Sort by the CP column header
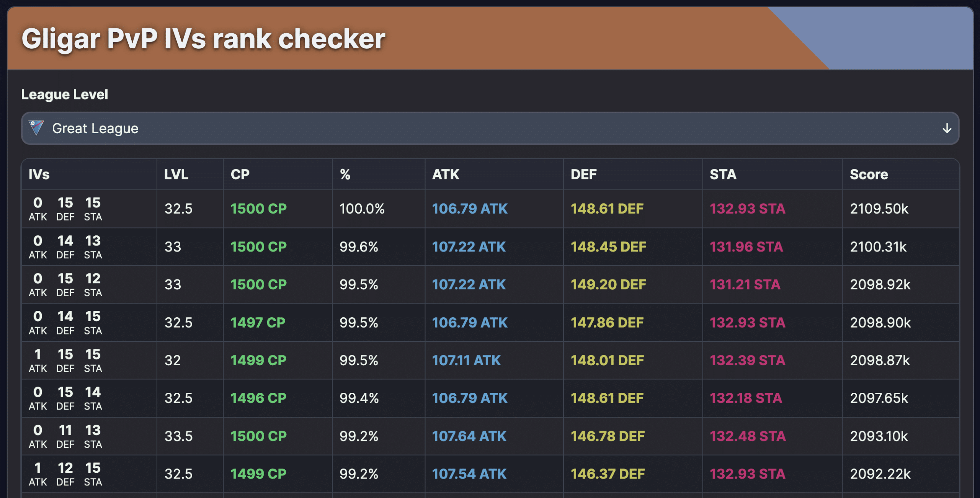 (240, 175)
